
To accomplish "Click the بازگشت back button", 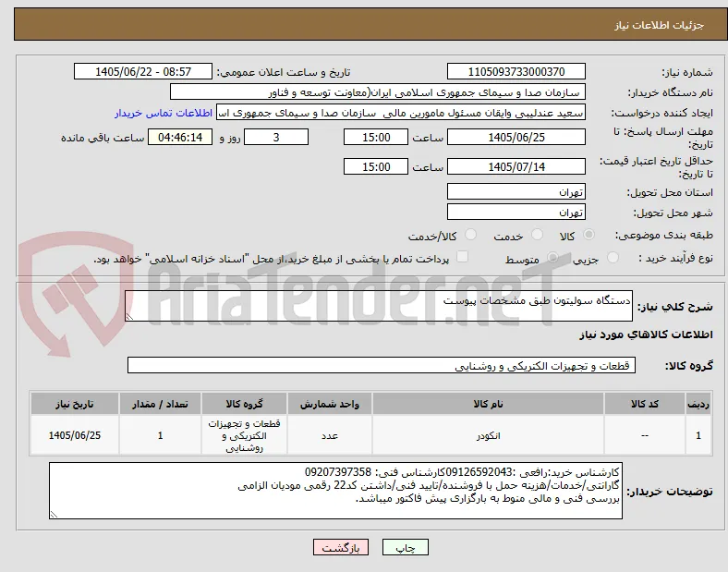I will pyautogui.click(x=341, y=547).
